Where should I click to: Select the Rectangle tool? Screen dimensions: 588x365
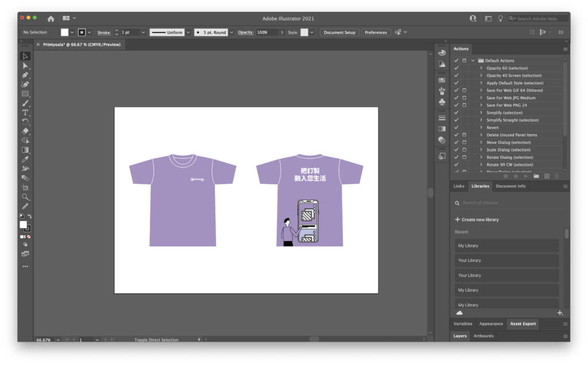coord(25,94)
